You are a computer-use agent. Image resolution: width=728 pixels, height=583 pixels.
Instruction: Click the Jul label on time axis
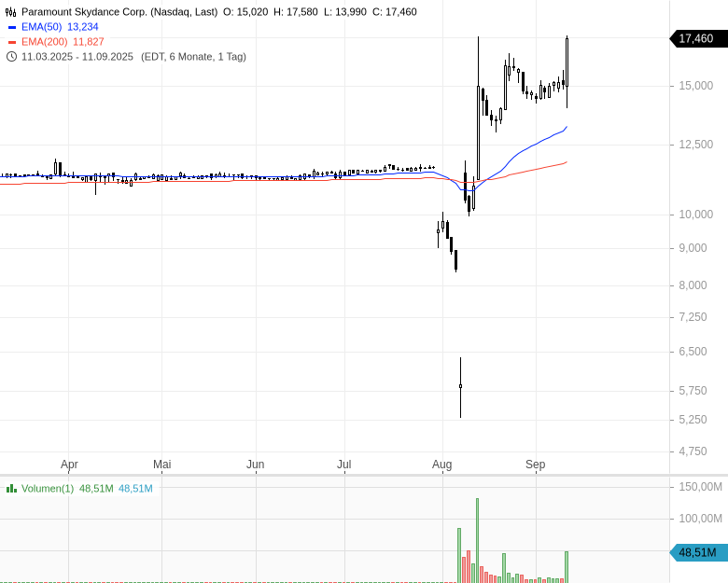[x=344, y=465]
